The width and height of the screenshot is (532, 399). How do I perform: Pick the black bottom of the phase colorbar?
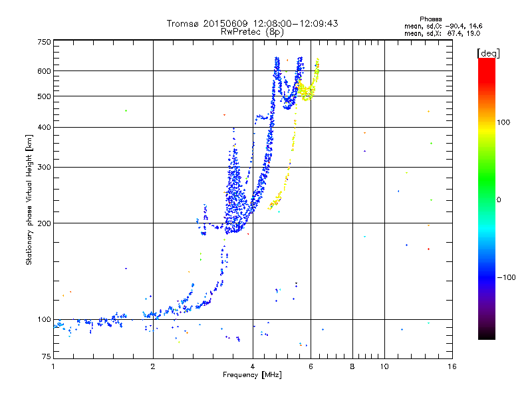[487, 335]
